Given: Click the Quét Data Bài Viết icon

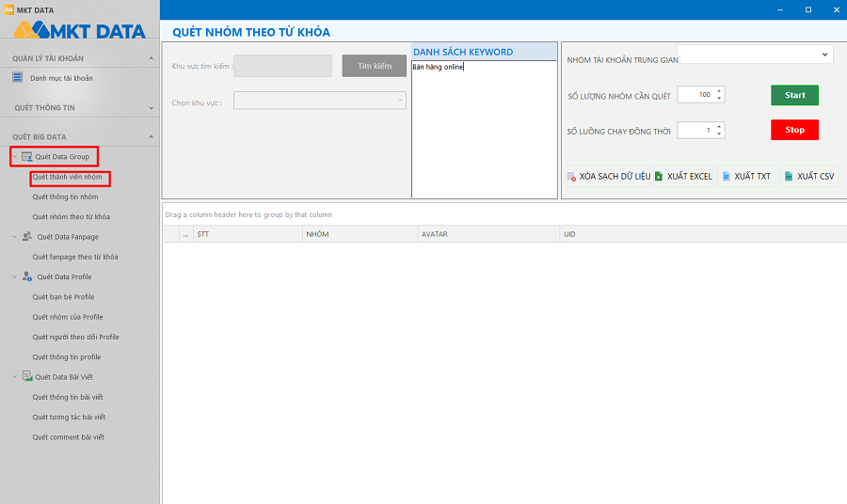Looking at the screenshot, I should [x=26, y=377].
